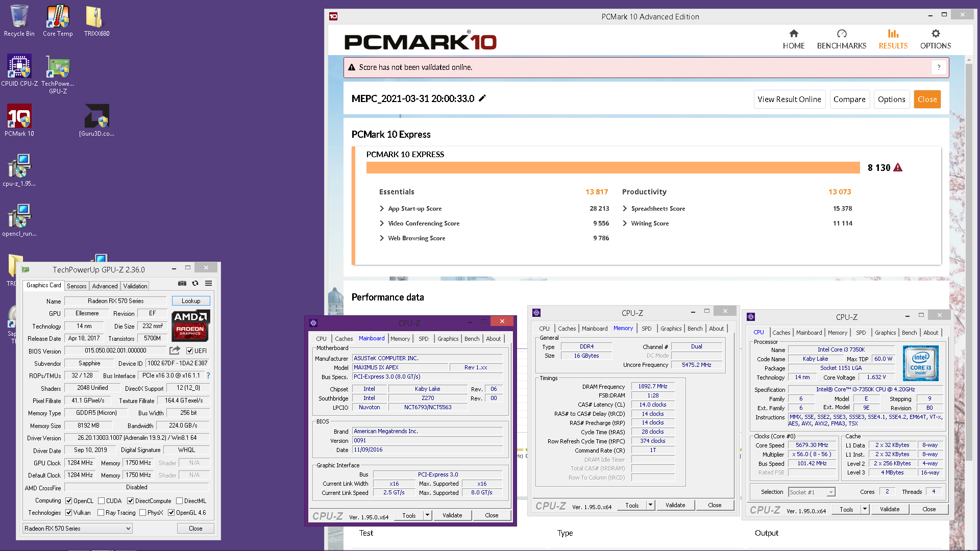Click the pencil icon to rename the result
The image size is (980, 551).
pos(482,98)
